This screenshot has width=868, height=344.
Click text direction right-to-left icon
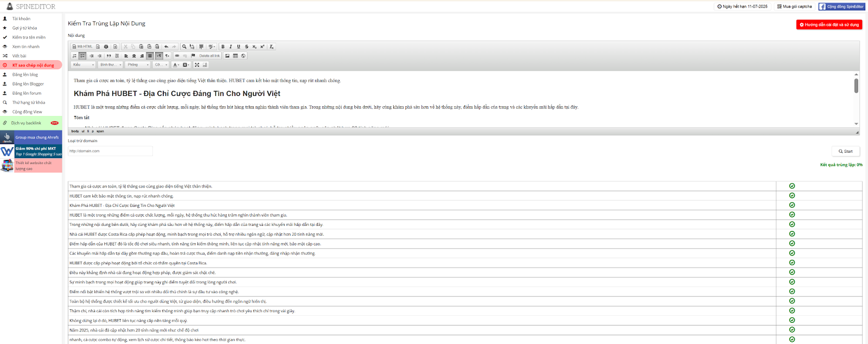click(x=167, y=56)
